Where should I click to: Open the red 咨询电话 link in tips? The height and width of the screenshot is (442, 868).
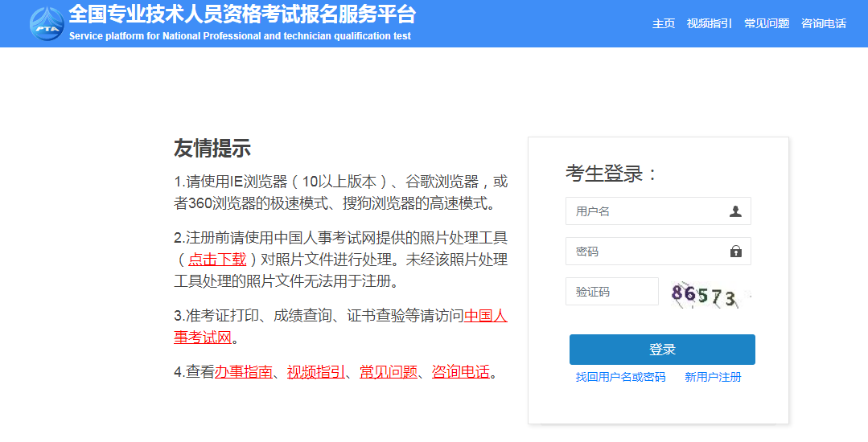(x=461, y=372)
